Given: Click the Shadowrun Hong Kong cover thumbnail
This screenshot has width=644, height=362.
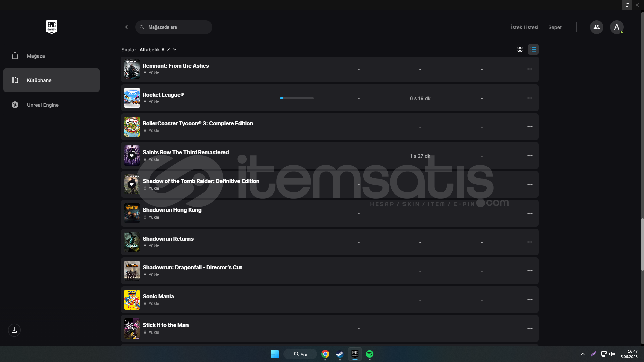Looking at the screenshot, I should pyautogui.click(x=132, y=213).
